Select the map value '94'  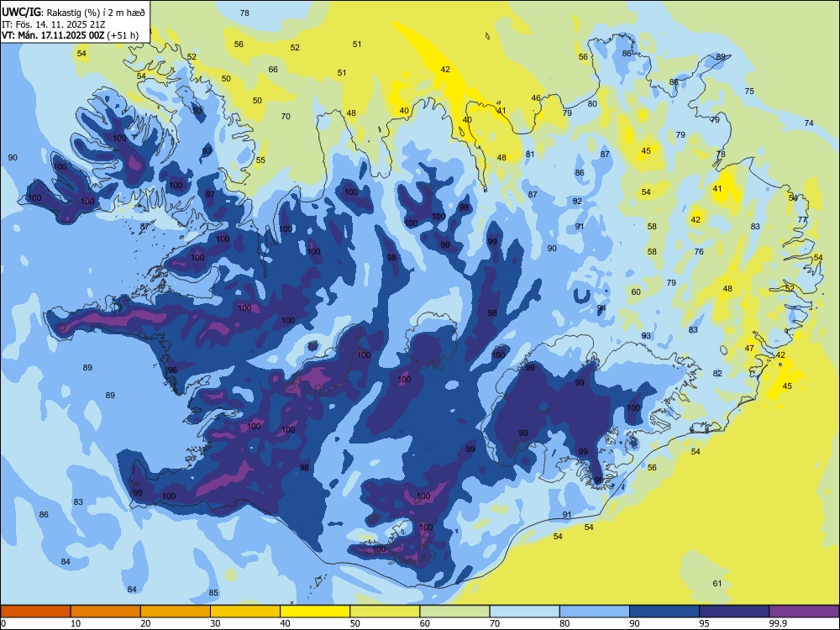pyautogui.click(x=601, y=308)
